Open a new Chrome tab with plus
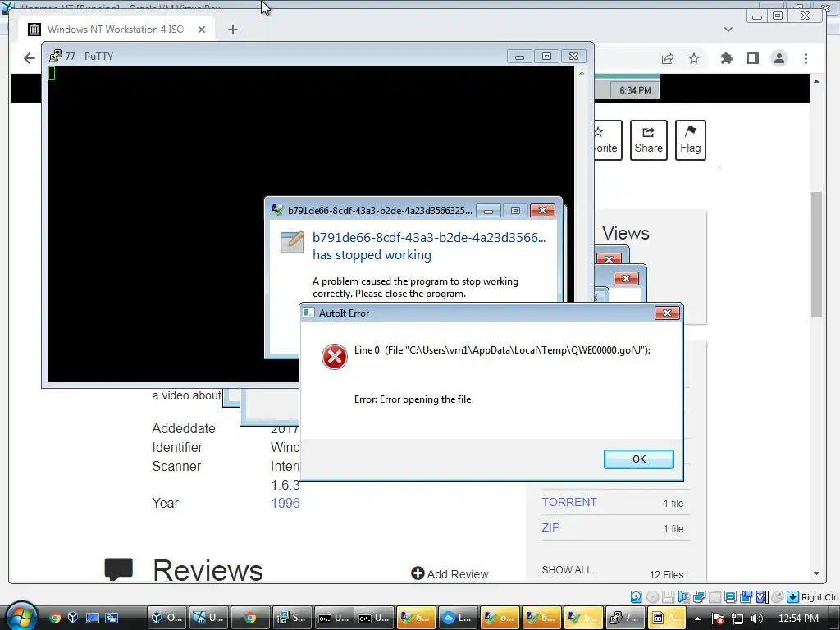 click(232, 30)
